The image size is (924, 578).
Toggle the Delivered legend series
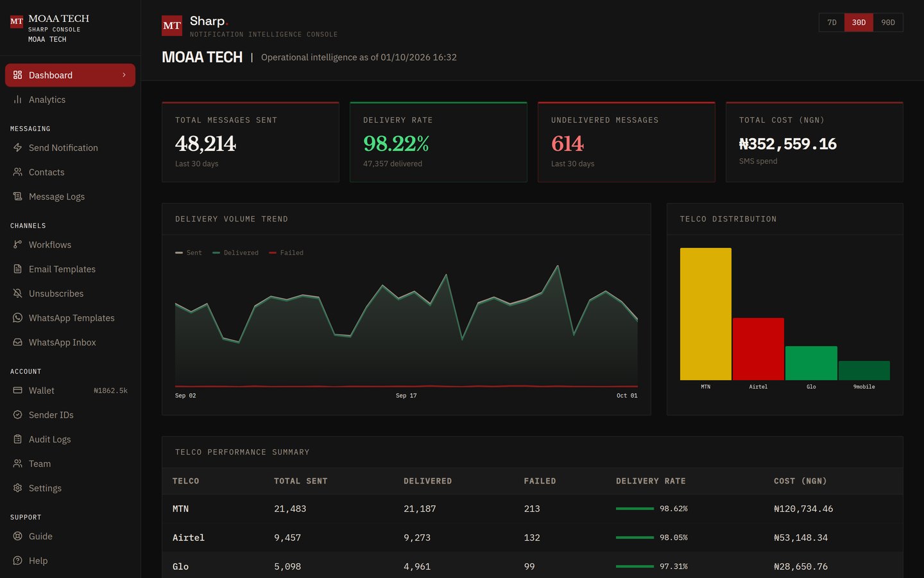click(x=235, y=253)
